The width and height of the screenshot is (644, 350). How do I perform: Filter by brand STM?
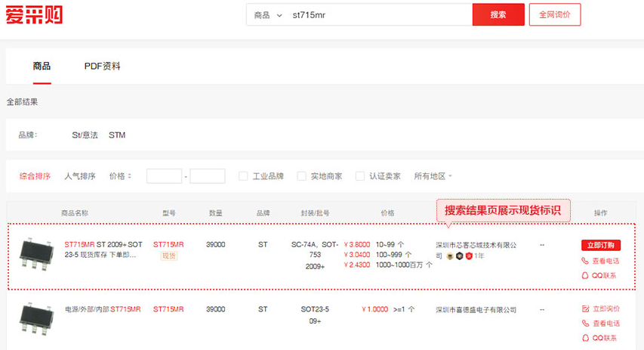[x=117, y=135]
